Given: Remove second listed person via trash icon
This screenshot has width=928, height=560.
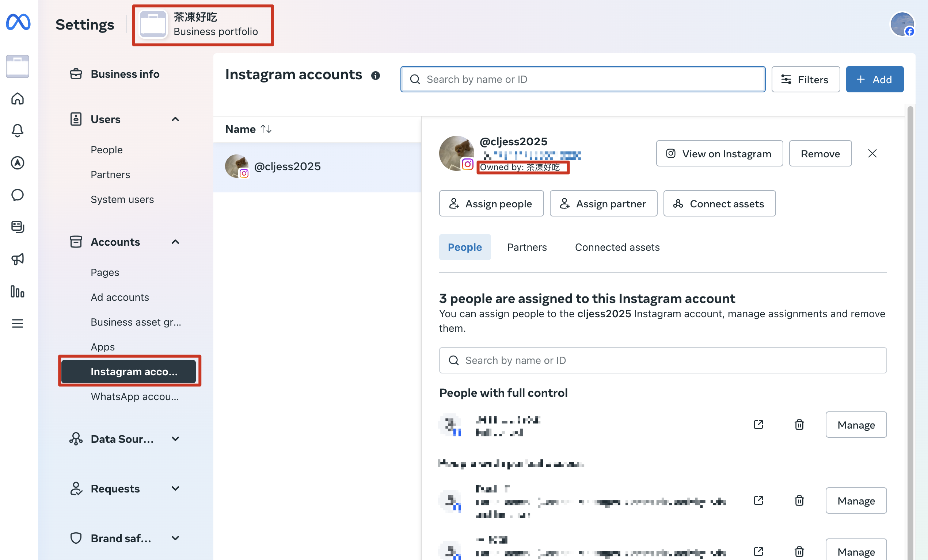Looking at the screenshot, I should 799,500.
